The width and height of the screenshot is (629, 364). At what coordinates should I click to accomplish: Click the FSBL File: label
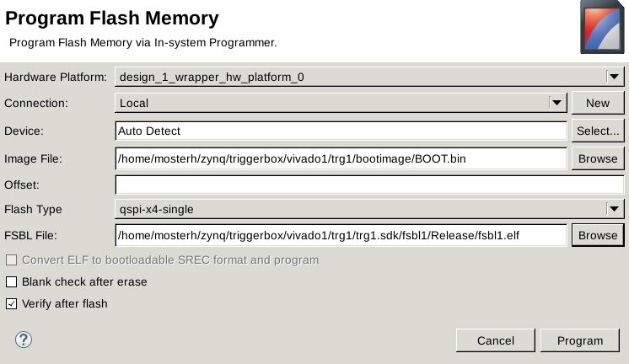[30, 235]
